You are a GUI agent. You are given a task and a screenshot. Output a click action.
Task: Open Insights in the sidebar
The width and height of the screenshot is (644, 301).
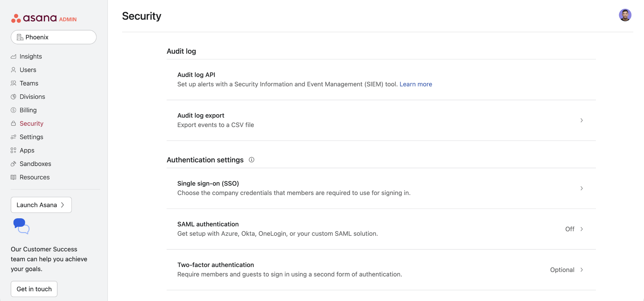coord(31,57)
